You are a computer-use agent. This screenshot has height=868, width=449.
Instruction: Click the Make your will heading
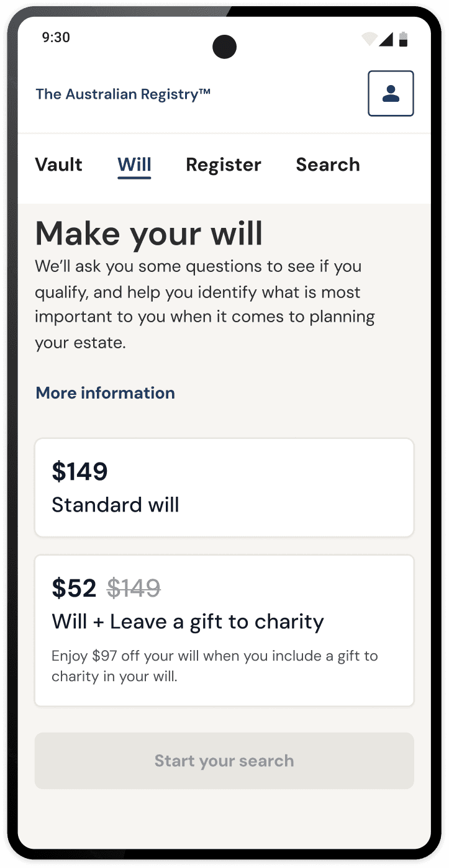(149, 234)
